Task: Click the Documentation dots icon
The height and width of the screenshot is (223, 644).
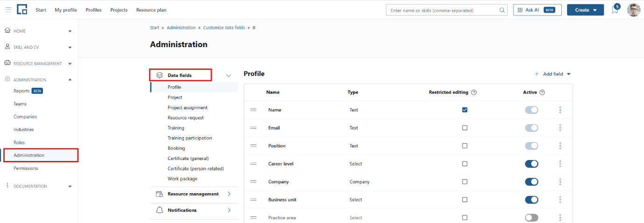Action: click(7, 186)
